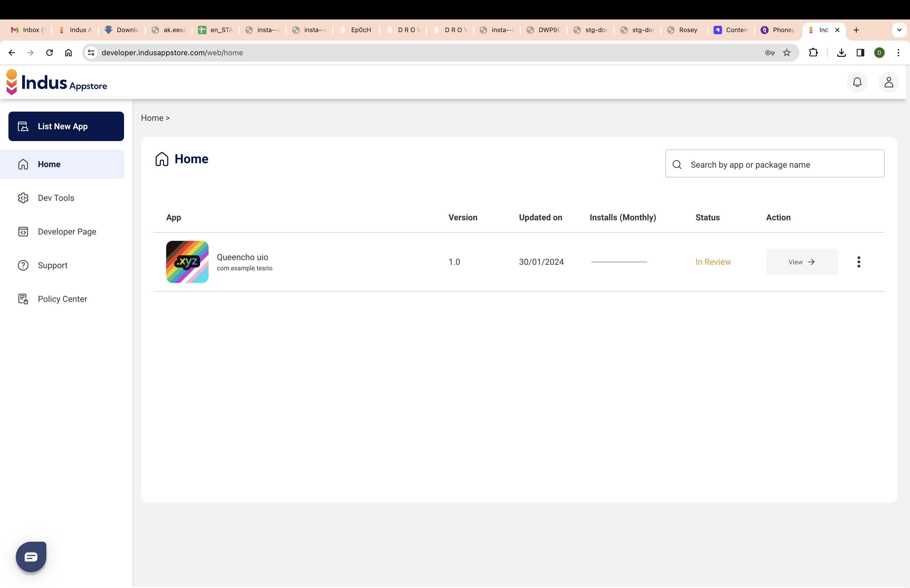
Task: Click the notifications bell icon
Action: click(857, 82)
